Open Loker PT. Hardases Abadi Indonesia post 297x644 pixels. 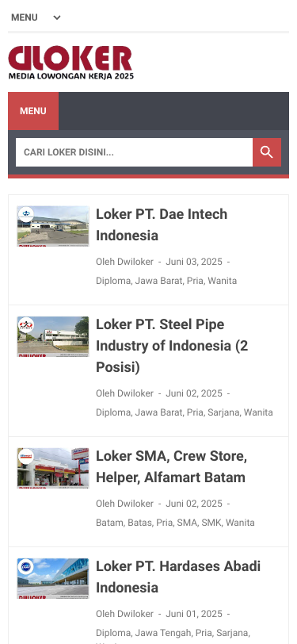point(178,577)
